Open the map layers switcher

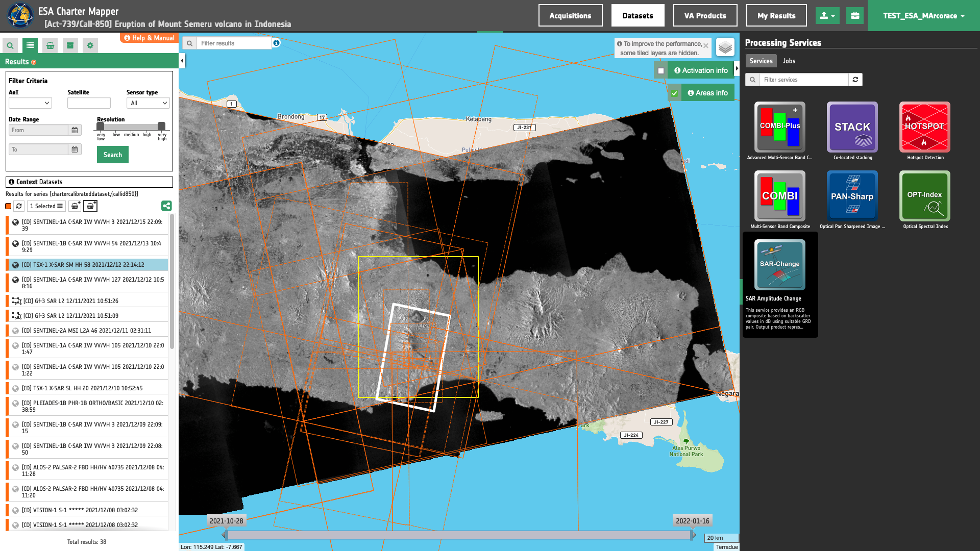click(725, 47)
